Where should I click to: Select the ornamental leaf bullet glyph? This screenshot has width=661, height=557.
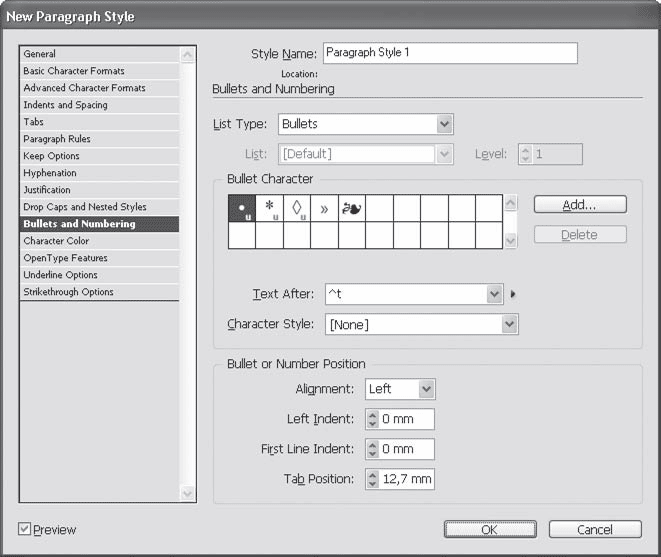point(352,208)
